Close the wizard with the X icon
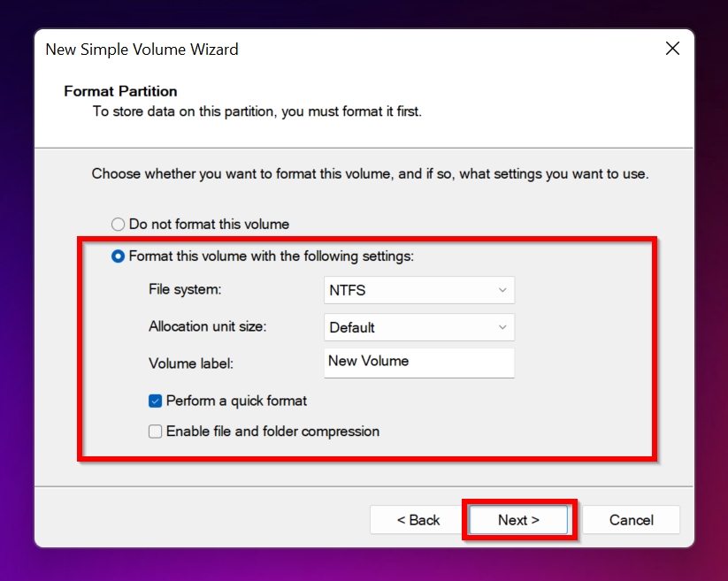The width and height of the screenshot is (728, 581). pyautogui.click(x=672, y=49)
